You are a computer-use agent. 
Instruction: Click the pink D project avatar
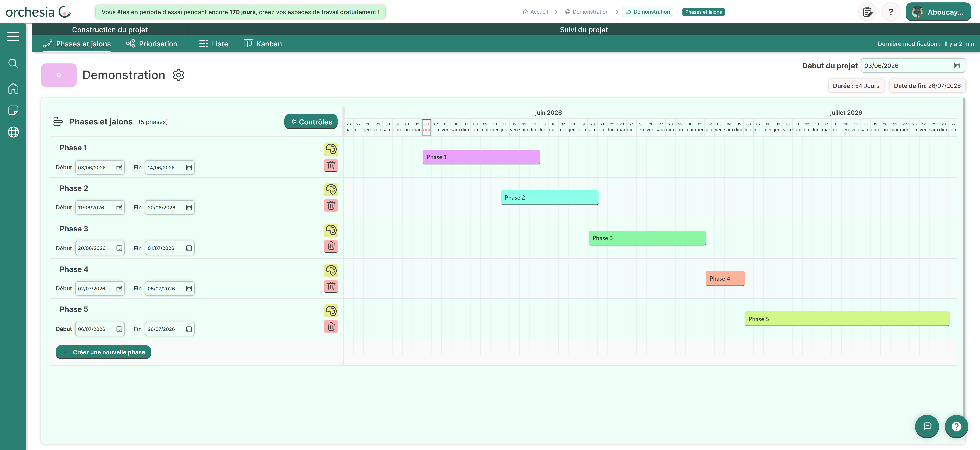click(x=59, y=75)
